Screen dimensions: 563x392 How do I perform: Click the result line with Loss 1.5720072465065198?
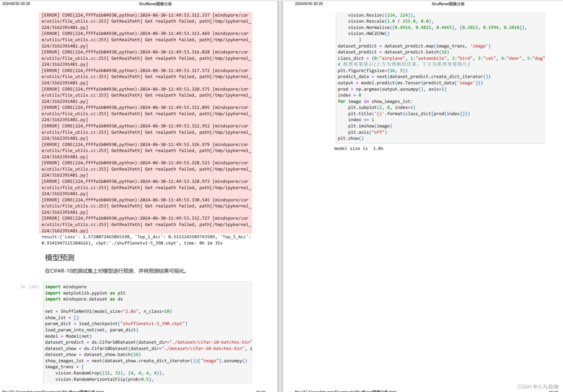click(x=146, y=237)
